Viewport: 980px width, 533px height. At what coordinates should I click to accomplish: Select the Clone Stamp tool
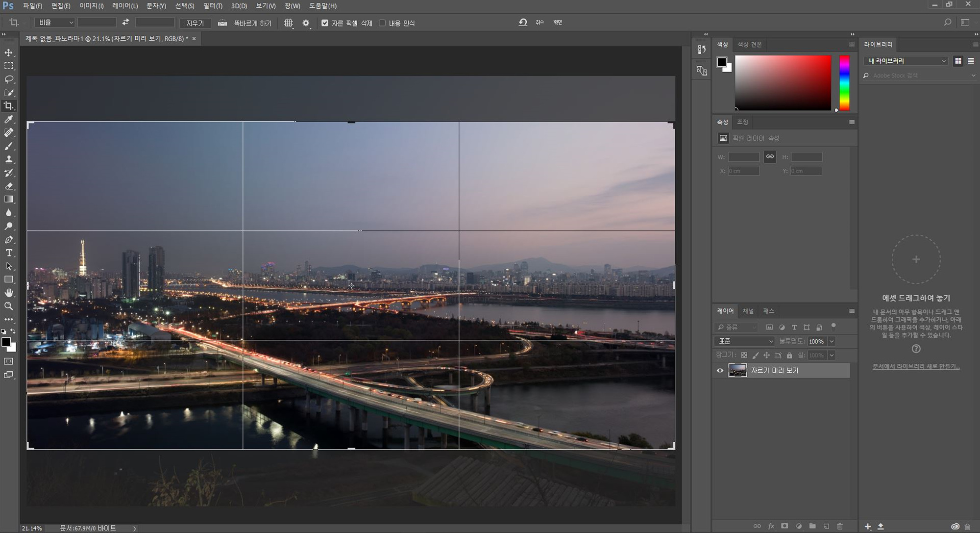tap(9, 159)
